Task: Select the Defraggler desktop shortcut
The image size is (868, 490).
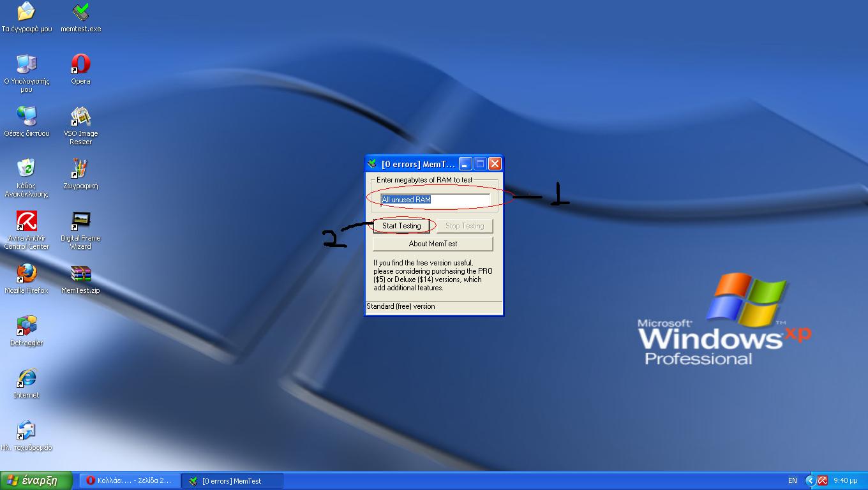Action: click(x=27, y=331)
